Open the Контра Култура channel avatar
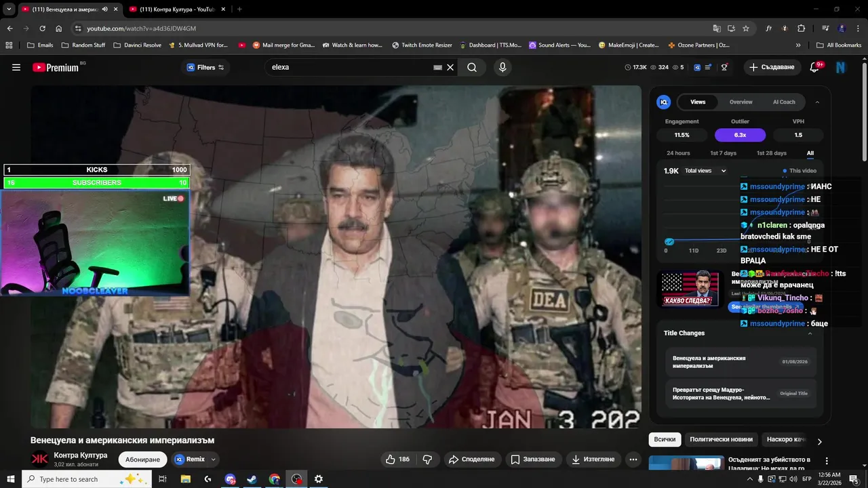The width and height of the screenshot is (868, 488). tap(40, 459)
